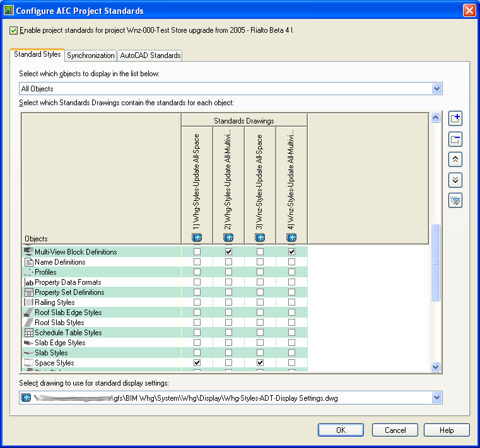
Task: Toggle Enable project standards checkbox
Action: [x=15, y=30]
